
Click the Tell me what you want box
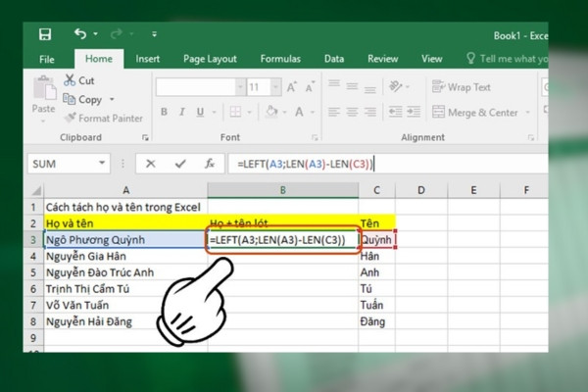coord(507,59)
